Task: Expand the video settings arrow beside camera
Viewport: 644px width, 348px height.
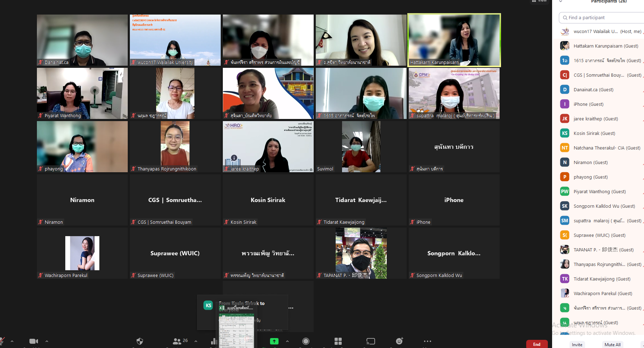Action: (47, 341)
